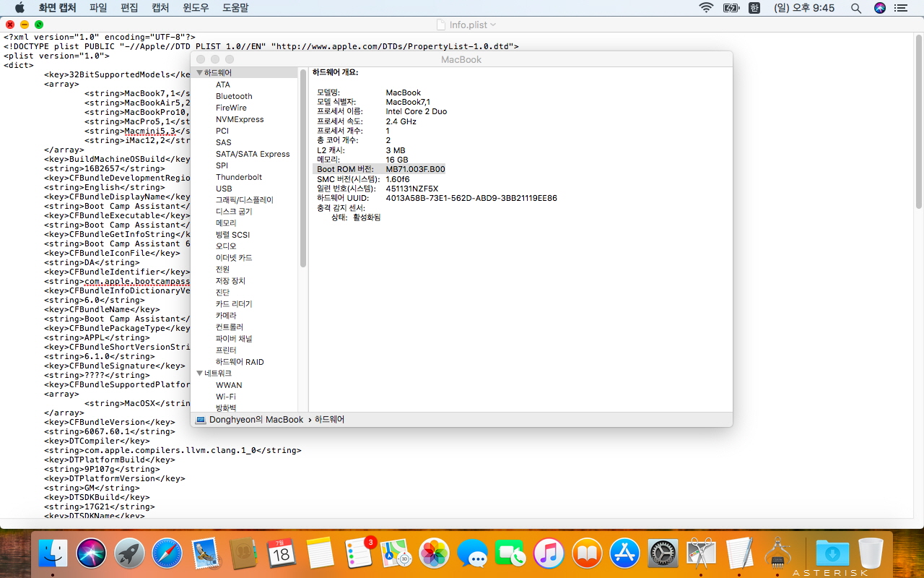Open the Downloads folder stack in Dock

(x=832, y=554)
